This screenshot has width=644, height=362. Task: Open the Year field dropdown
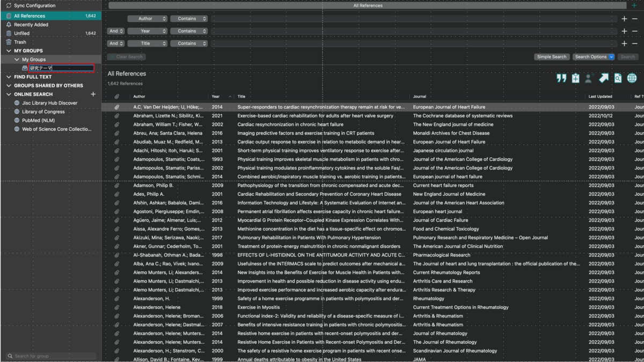click(147, 31)
